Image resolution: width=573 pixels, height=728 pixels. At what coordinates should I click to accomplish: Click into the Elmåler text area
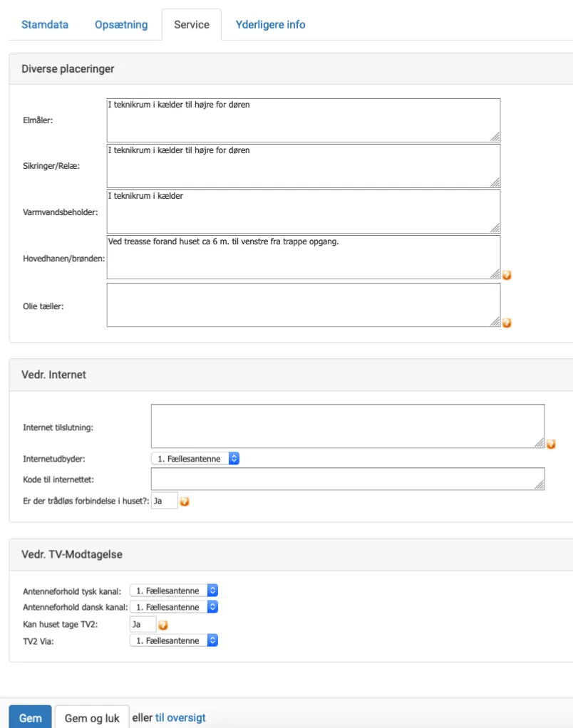point(303,120)
